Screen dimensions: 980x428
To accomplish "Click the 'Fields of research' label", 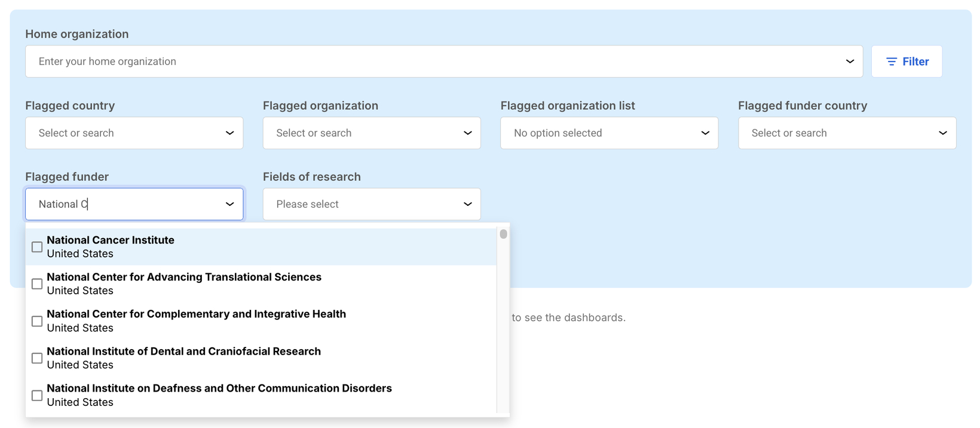I will coord(312,177).
